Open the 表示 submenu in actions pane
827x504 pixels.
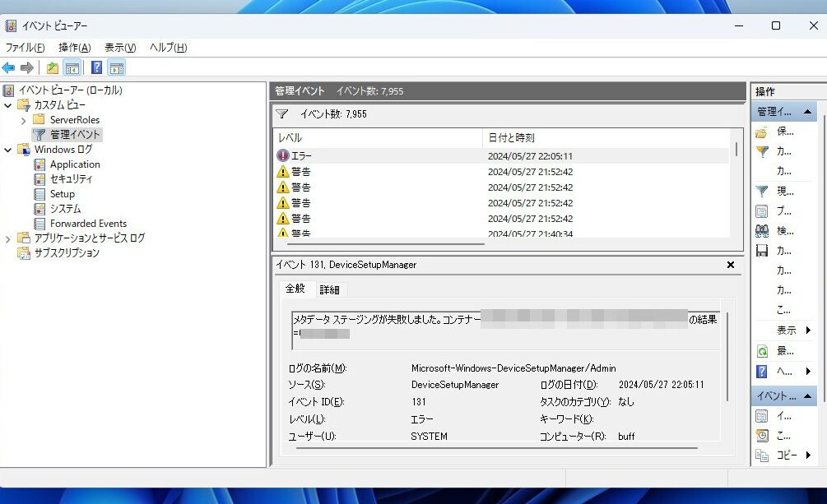(x=786, y=330)
